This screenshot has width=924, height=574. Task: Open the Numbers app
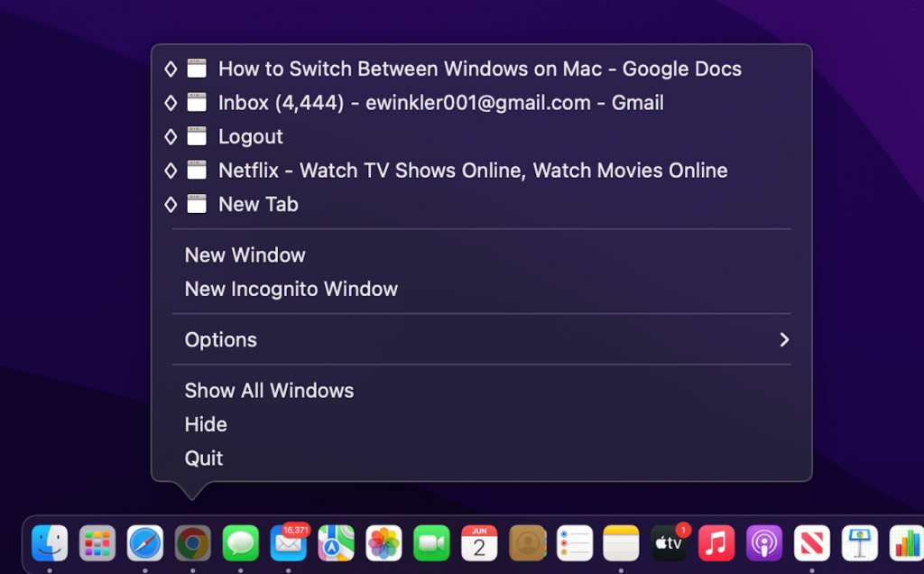pos(906,542)
